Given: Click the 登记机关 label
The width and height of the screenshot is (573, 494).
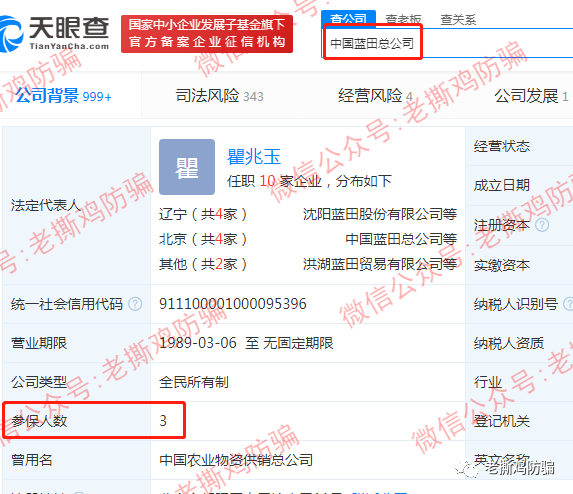Looking at the screenshot, I should pos(502,421).
